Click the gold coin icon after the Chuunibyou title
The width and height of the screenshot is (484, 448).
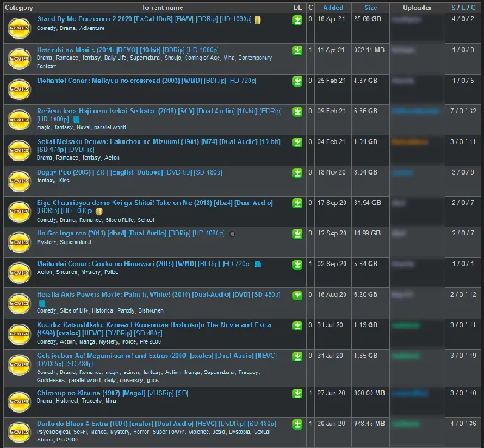pyautogui.click(x=99, y=211)
